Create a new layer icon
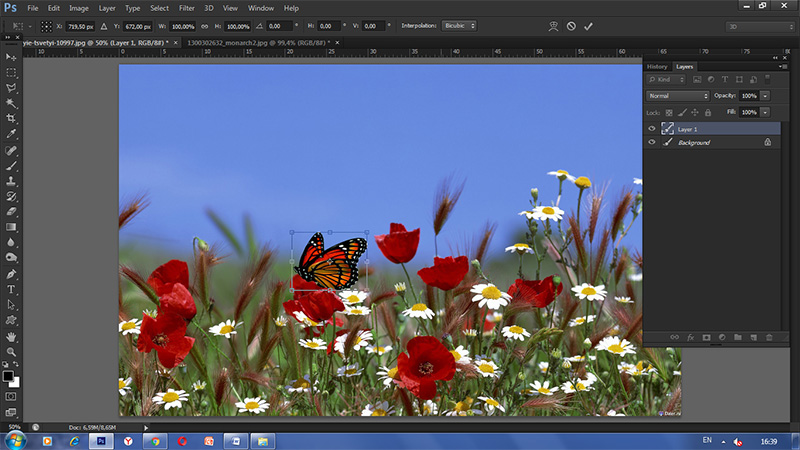 pos(754,337)
